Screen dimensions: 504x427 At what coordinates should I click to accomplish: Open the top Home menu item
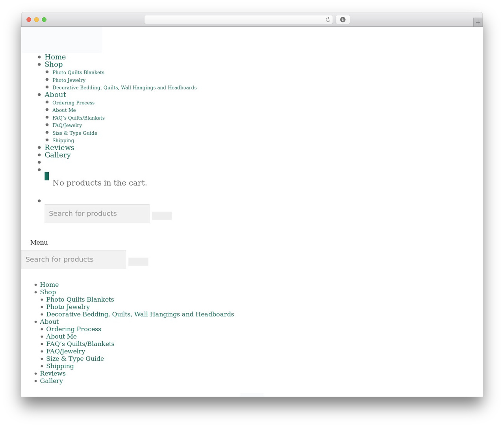[x=55, y=57]
